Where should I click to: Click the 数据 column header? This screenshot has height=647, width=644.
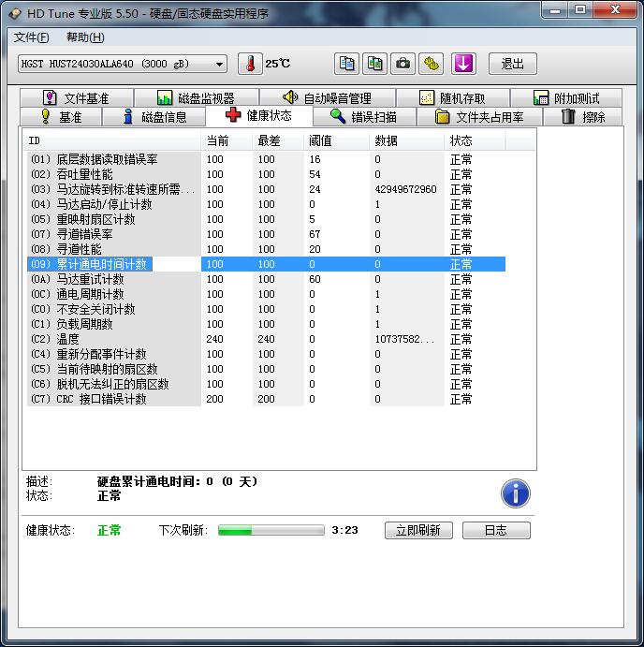pyautogui.click(x=406, y=140)
